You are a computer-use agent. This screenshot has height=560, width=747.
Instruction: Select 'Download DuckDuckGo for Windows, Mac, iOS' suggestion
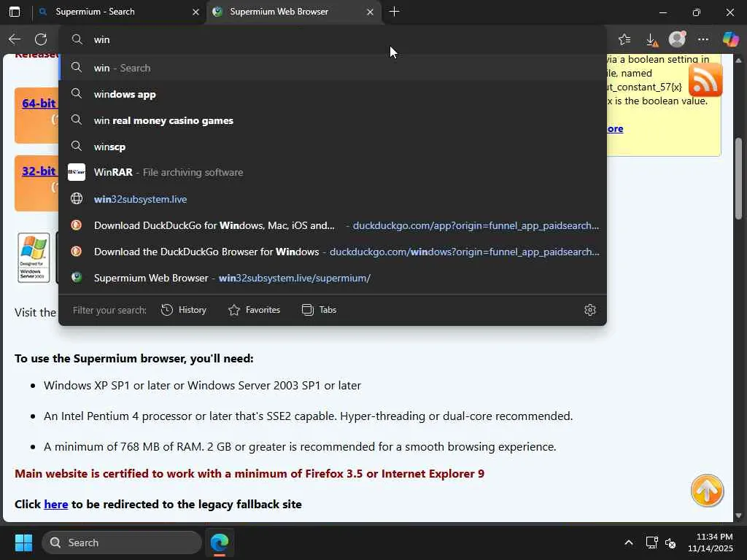pos(333,225)
